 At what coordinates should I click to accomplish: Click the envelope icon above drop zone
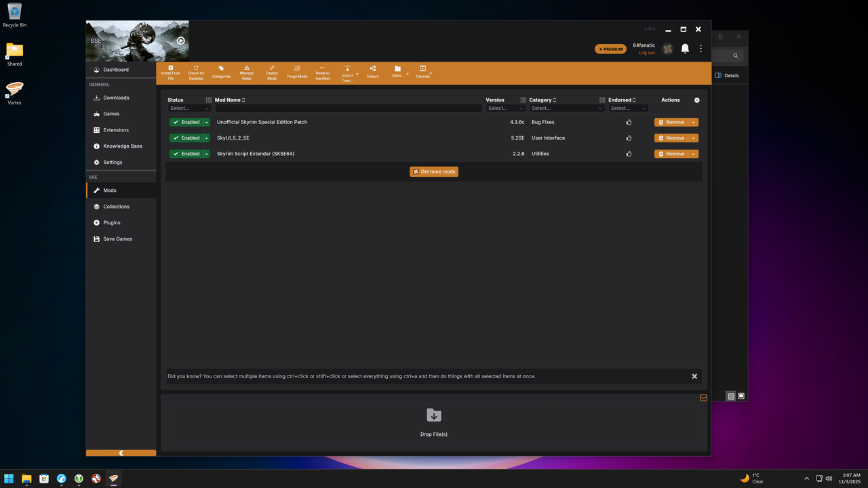coord(703,398)
